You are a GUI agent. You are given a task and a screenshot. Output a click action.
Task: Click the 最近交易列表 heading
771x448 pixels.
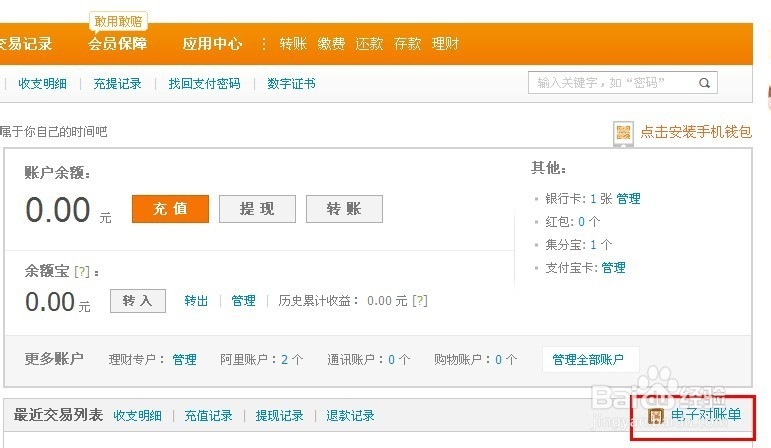click(x=58, y=415)
